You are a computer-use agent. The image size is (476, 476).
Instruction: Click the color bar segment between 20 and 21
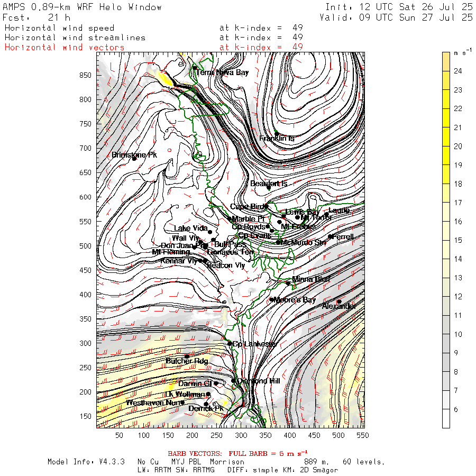point(446,136)
